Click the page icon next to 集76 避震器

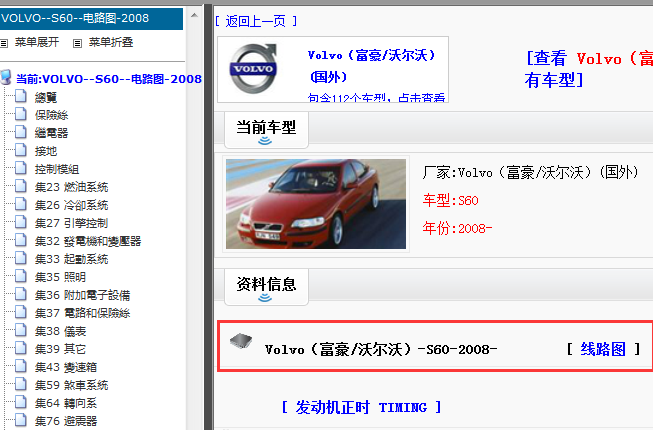21,420
